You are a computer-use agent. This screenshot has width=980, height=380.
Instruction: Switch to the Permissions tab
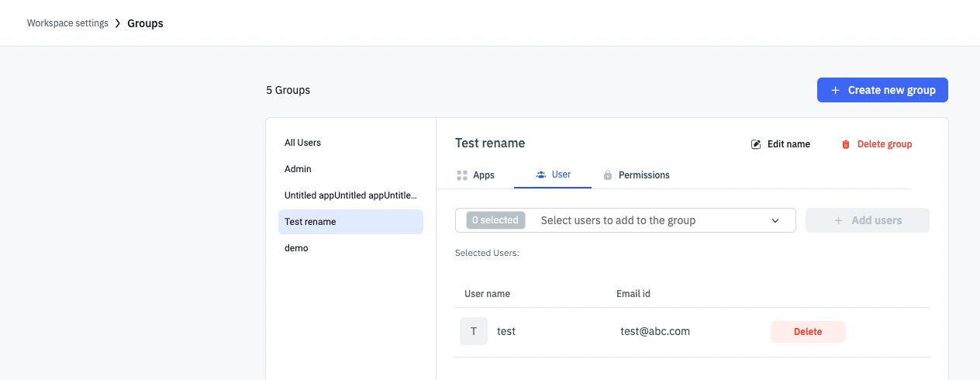[x=643, y=175]
